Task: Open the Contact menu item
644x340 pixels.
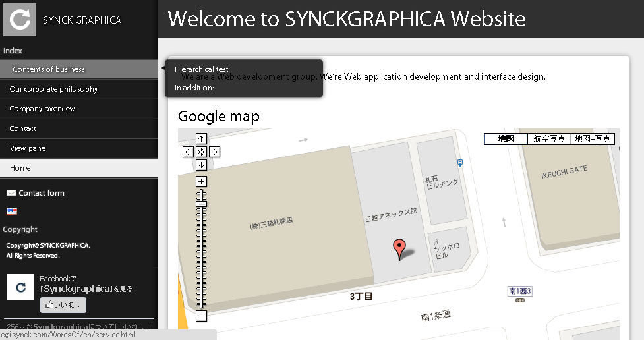Action: click(79, 128)
